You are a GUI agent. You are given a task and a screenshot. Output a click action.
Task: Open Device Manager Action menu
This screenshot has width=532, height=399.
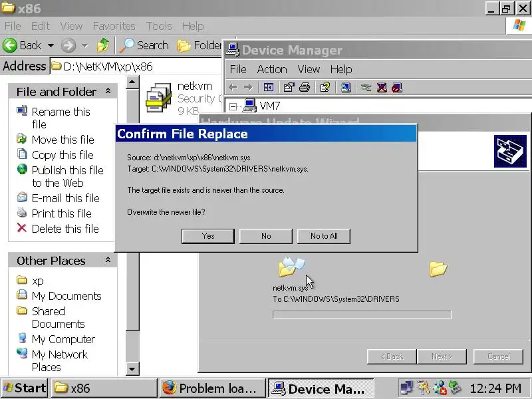272,69
